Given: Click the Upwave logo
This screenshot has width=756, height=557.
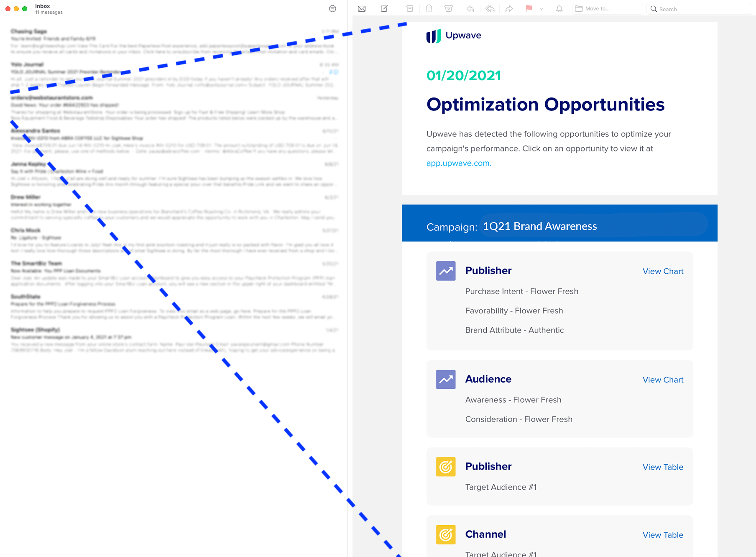Looking at the screenshot, I should point(454,36).
